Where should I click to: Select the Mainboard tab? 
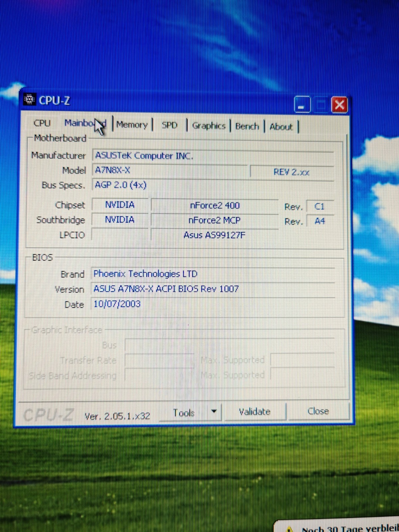85,123
